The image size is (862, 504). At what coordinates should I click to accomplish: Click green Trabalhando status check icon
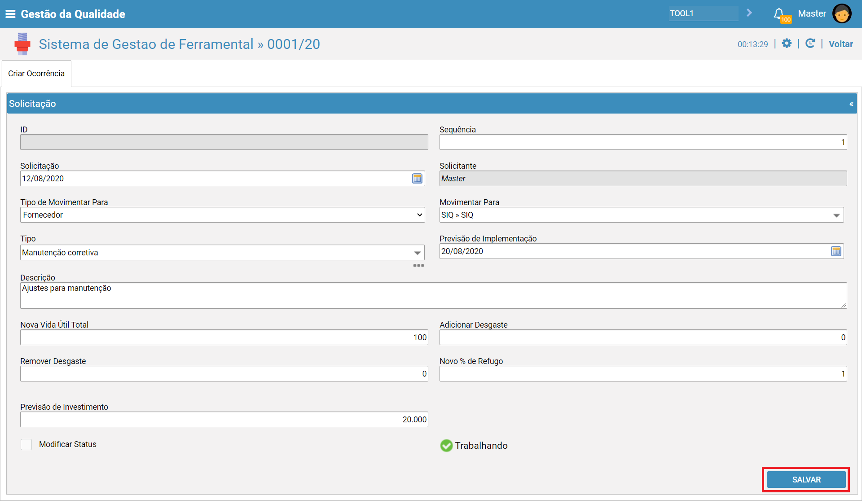[446, 446]
